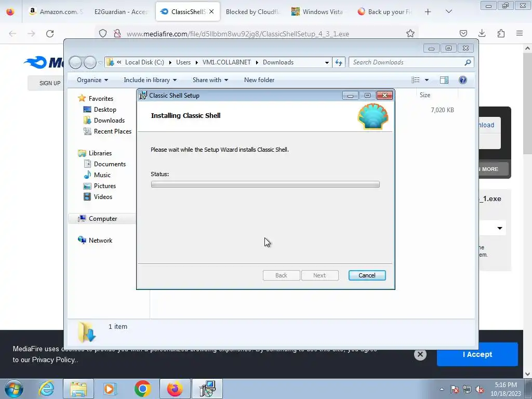
Task: Launch Internet Explorer from the taskbar
Action: (x=46, y=389)
